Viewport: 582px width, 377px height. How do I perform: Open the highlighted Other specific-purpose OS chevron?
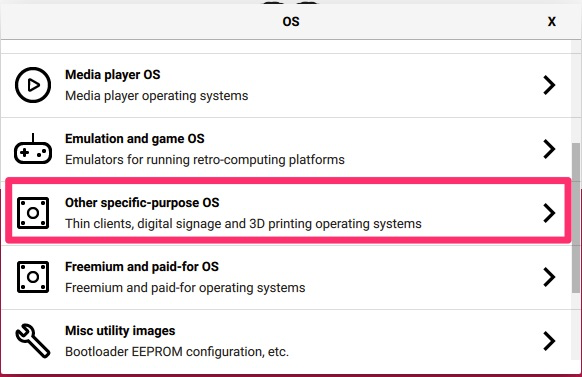pos(549,213)
